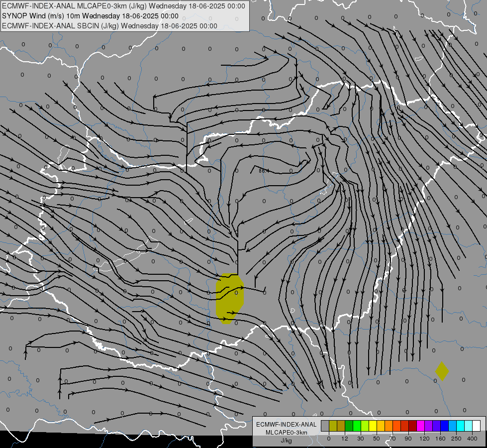Click the 86.4 value label on map
This screenshot has height=448, width=487.
click(264, 171)
